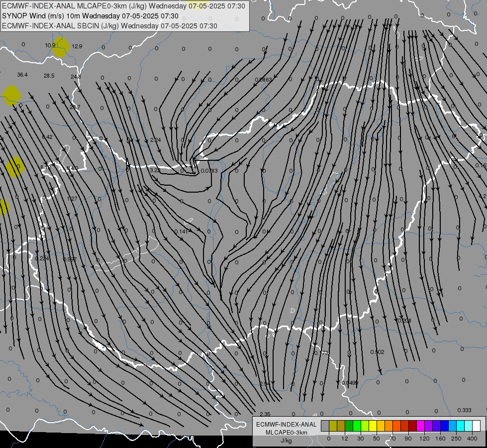Pick the magenta legend swatch
The height and width of the screenshot is (448, 487).
[421, 426]
